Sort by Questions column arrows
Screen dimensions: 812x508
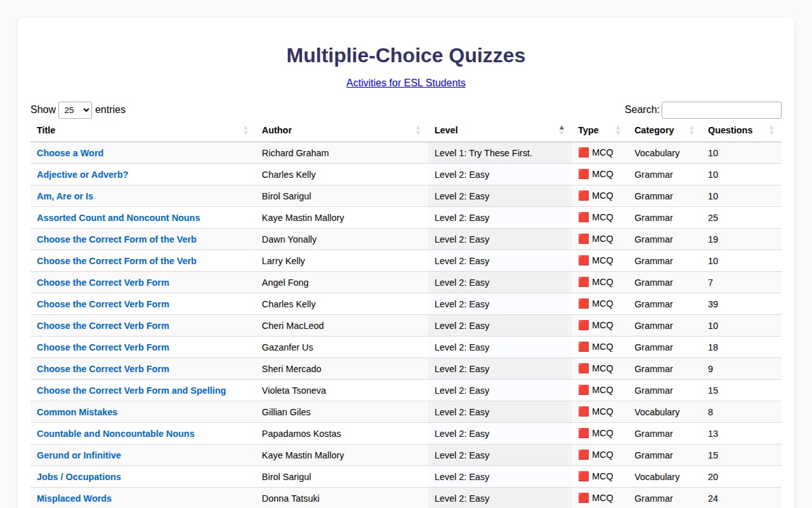pos(771,130)
